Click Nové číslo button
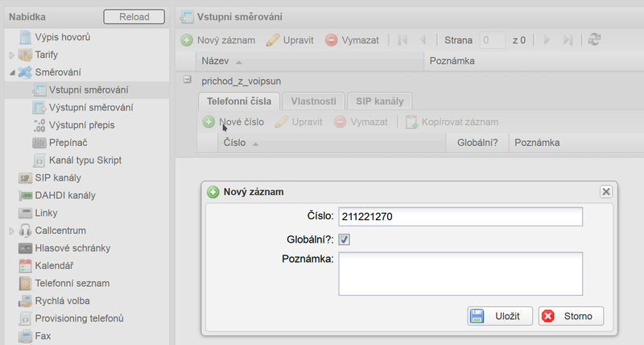This screenshot has height=345, width=644. click(x=233, y=123)
